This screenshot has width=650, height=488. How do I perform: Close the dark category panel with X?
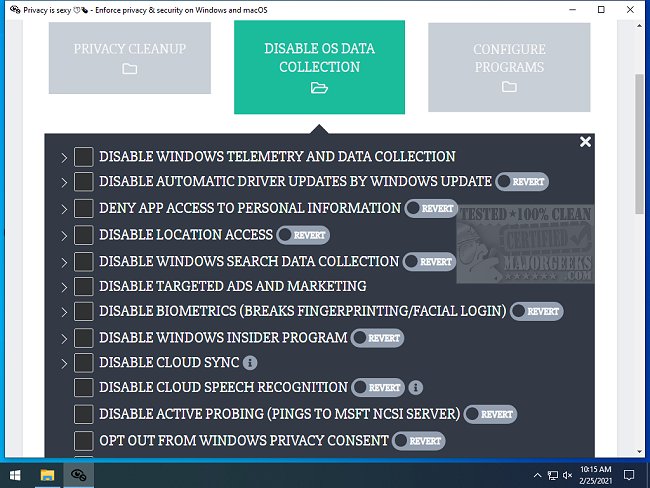(585, 142)
